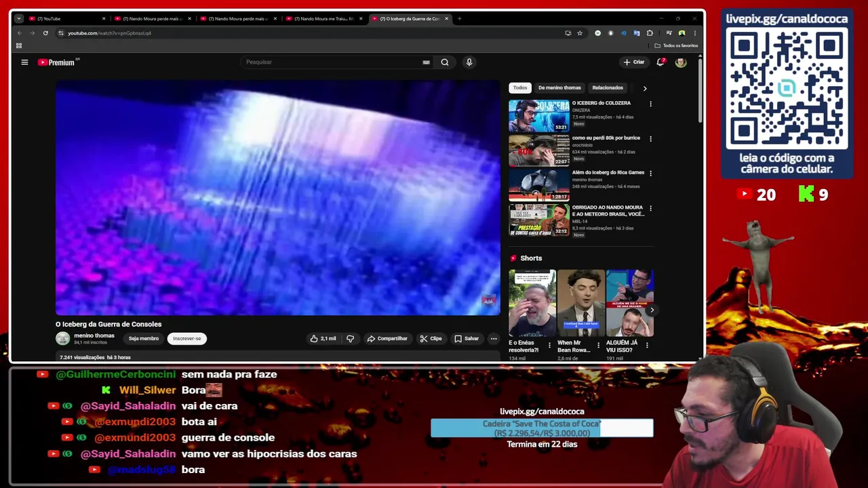The height and width of the screenshot is (488, 868).
Task: Switch to O Iceberg da Guerra tab
Action: (410, 18)
